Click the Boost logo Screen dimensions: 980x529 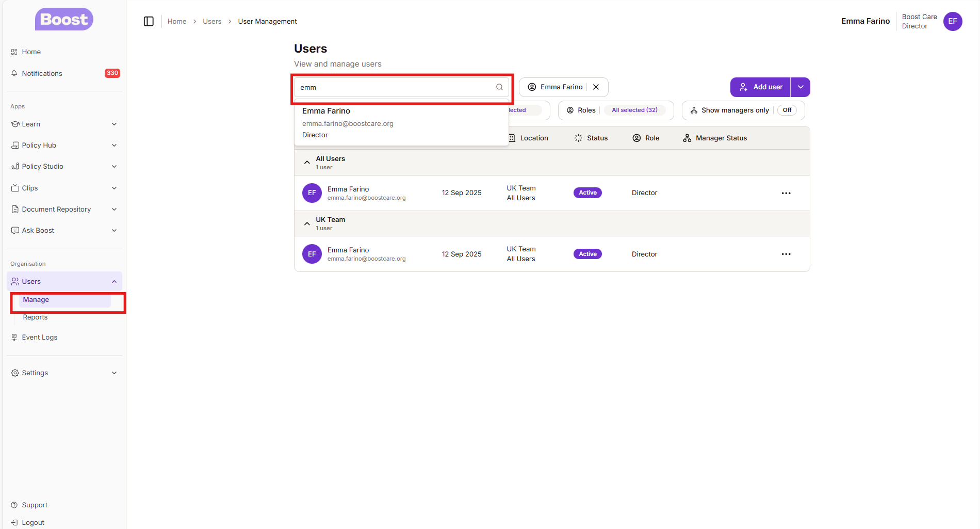[64, 19]
